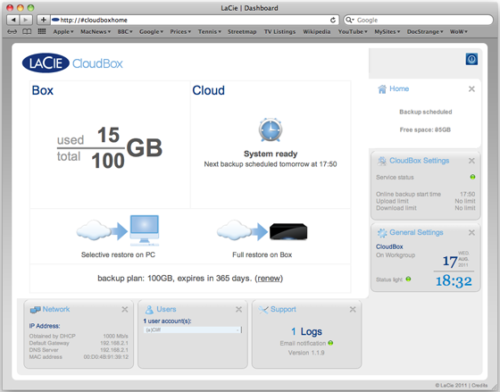This screenshot has height=392, width=500.
Task: Open the Top Sites grid icon
Action: (42, 32)
